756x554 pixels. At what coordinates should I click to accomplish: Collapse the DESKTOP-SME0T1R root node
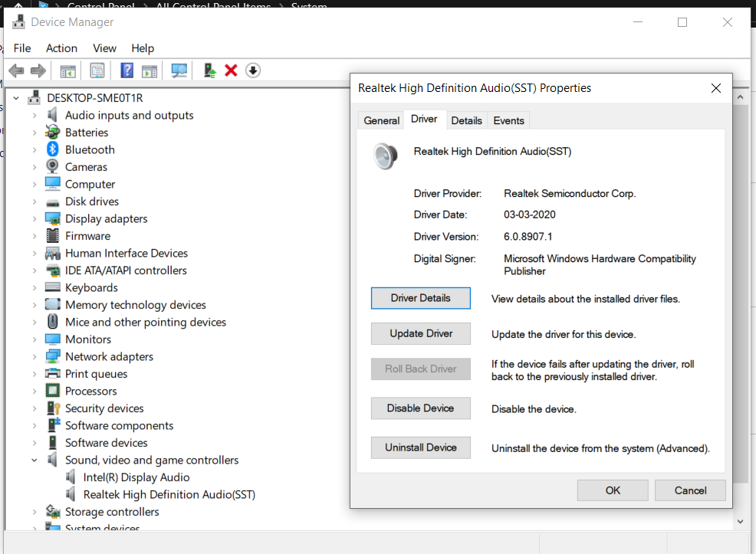[16, 98]
